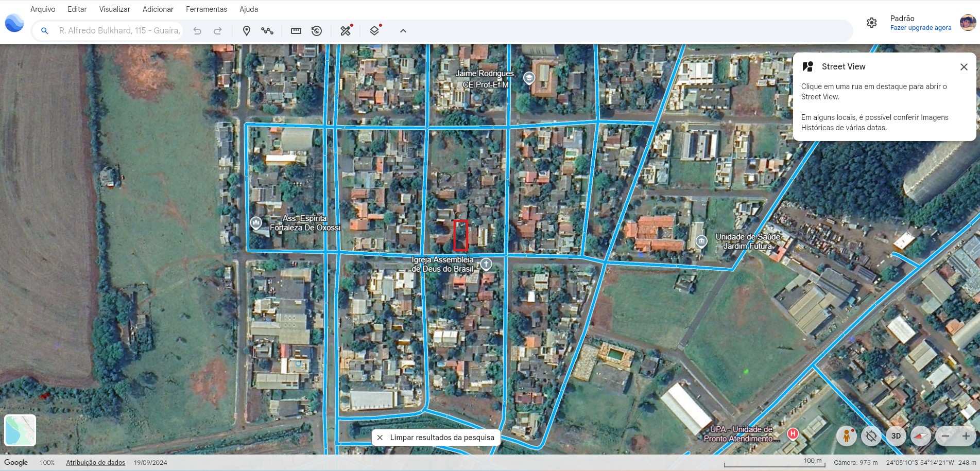This screenshot has height=471, width=980.
Task: Select the draw path or polygon tool
Action: [267, 31]
